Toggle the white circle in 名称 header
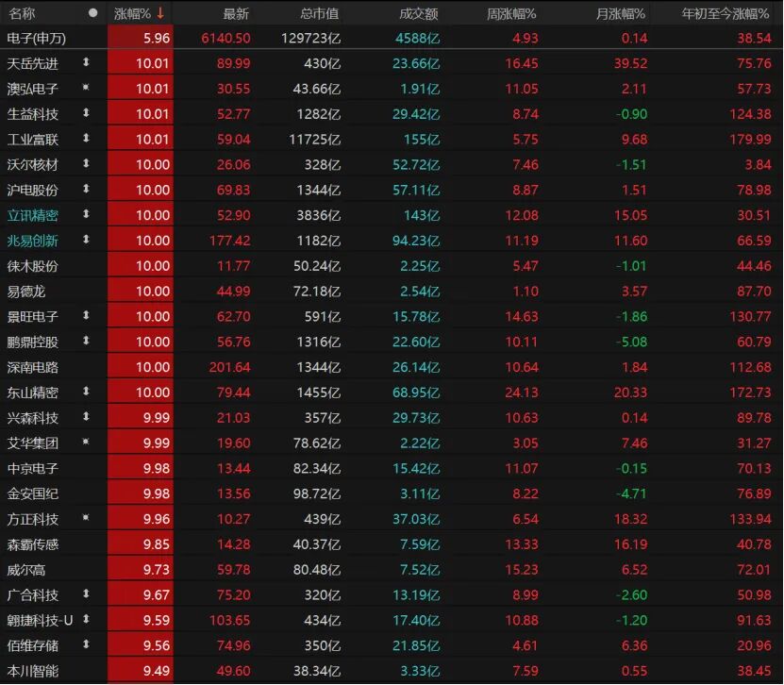Image resolution: width=784 pixels, height=685 pixels. tap(92, 12)
